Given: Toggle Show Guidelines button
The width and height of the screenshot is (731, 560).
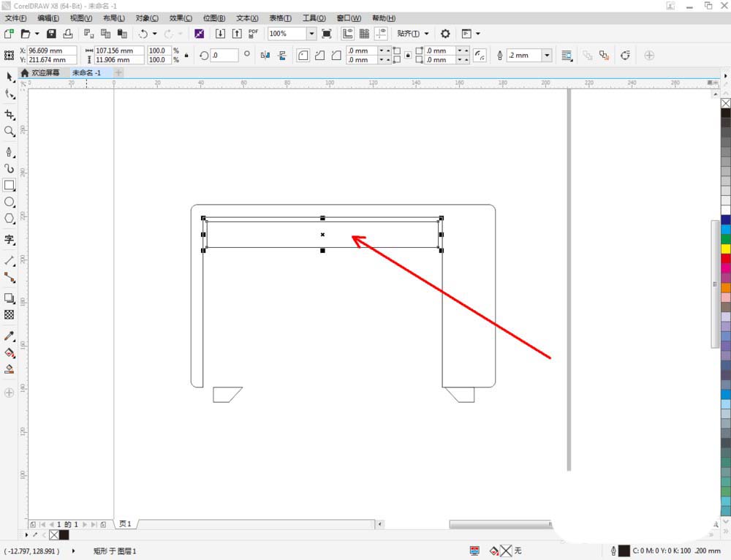Looking at the screenshot, I should click(381, 34).
